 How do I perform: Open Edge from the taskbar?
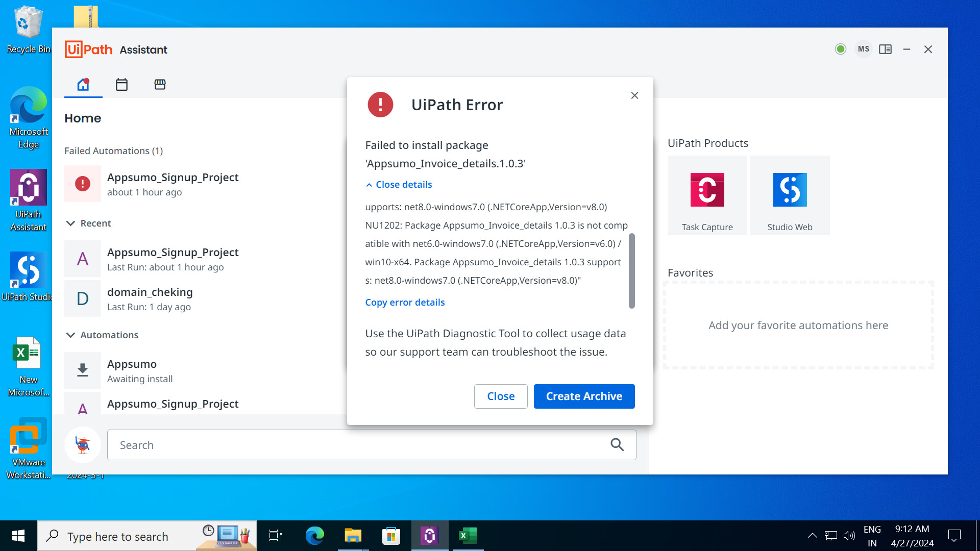(x=314, y=536)
